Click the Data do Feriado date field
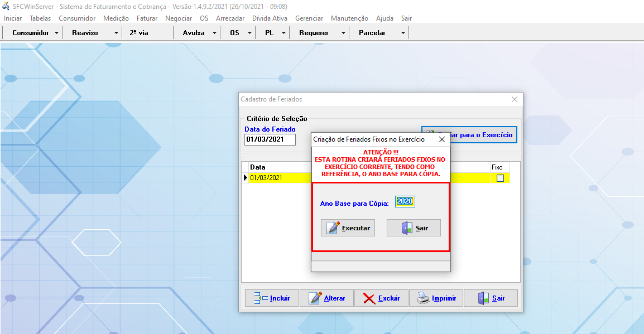 (x=270, y=139)
